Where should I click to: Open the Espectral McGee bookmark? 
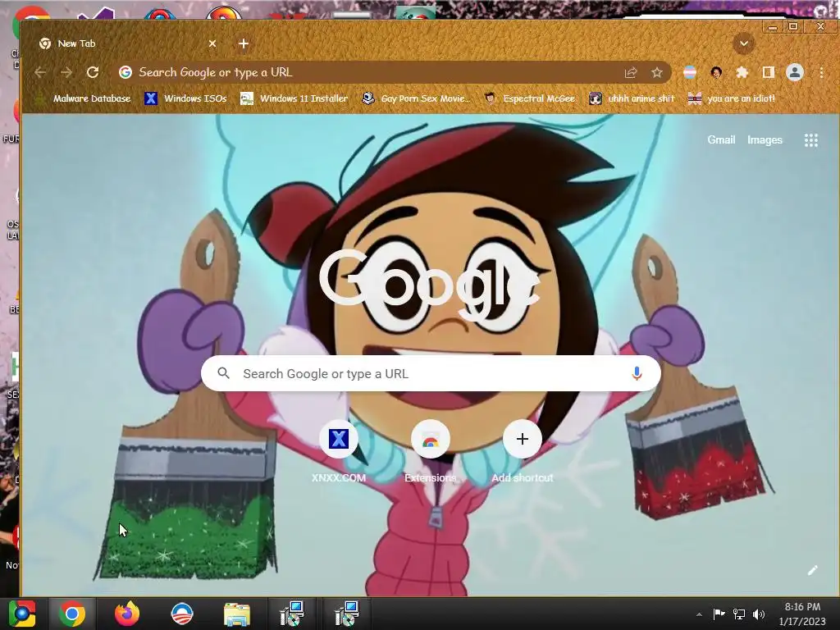[x=529, y=98]
